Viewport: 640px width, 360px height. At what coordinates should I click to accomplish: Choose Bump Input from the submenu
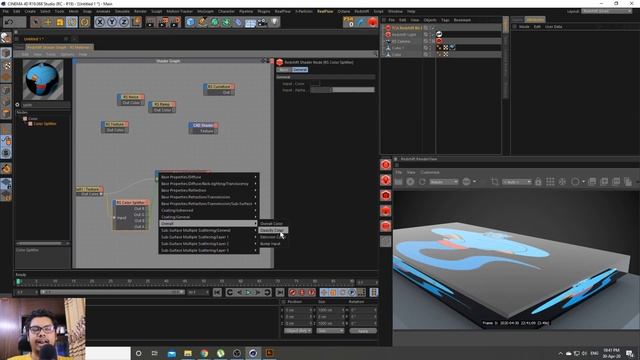[x=273, y=244]
